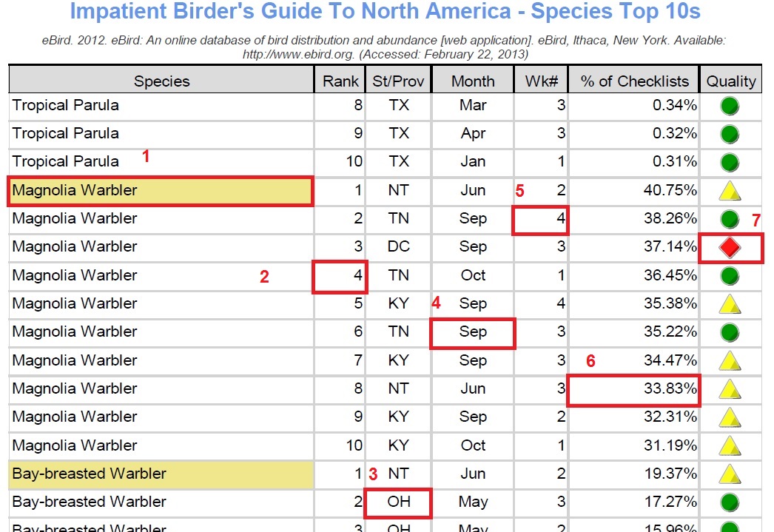Screen dimensions: 774x532
Task: Click the St/Prov column header
Action: tap(398, 81)
